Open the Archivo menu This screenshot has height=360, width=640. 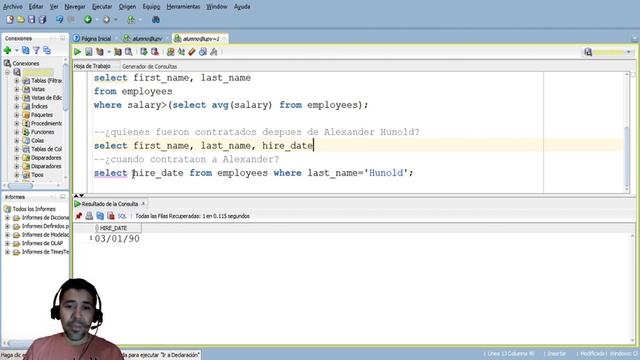click(13, 7)
